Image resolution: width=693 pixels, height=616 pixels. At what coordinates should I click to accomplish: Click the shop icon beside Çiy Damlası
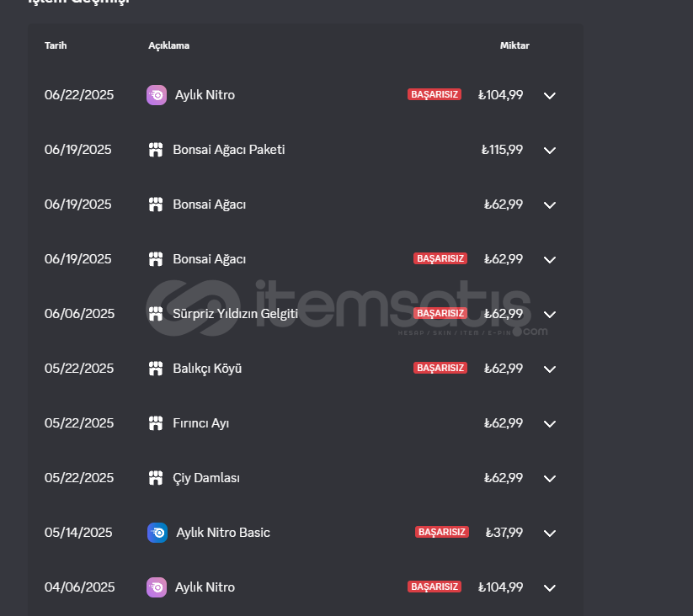pos(156,478)
